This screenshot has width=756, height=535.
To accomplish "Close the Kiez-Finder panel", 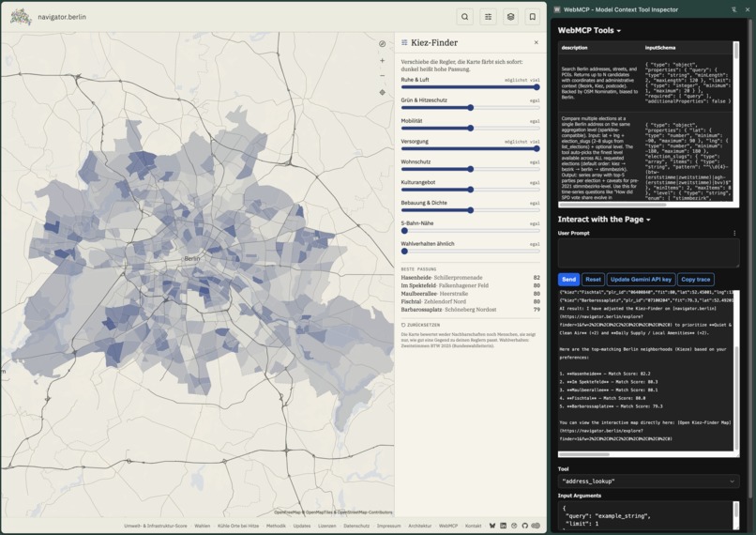I will [537, 42].
